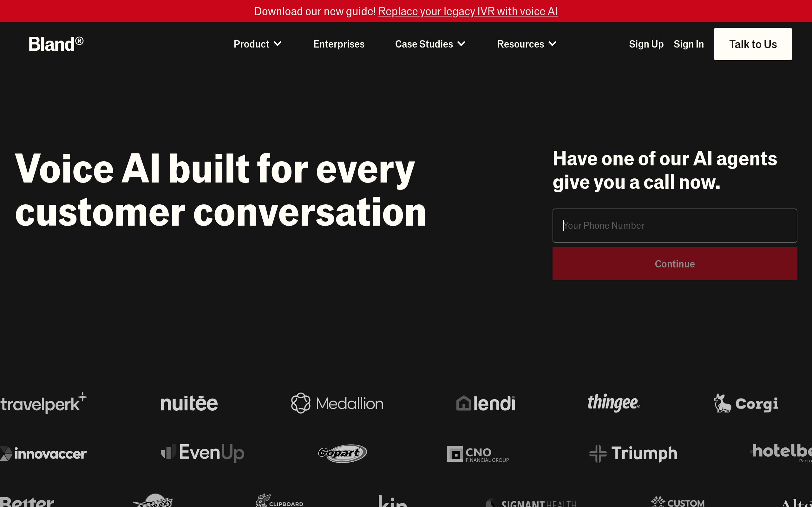Open the Enterprises nav item
Screen dimensions: 812x507
[338, 44]
